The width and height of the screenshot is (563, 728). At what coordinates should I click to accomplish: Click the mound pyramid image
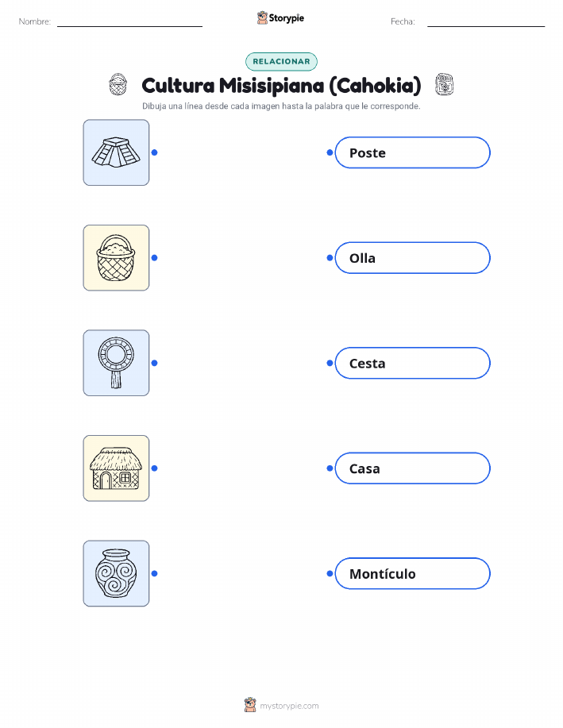[116, 152]
